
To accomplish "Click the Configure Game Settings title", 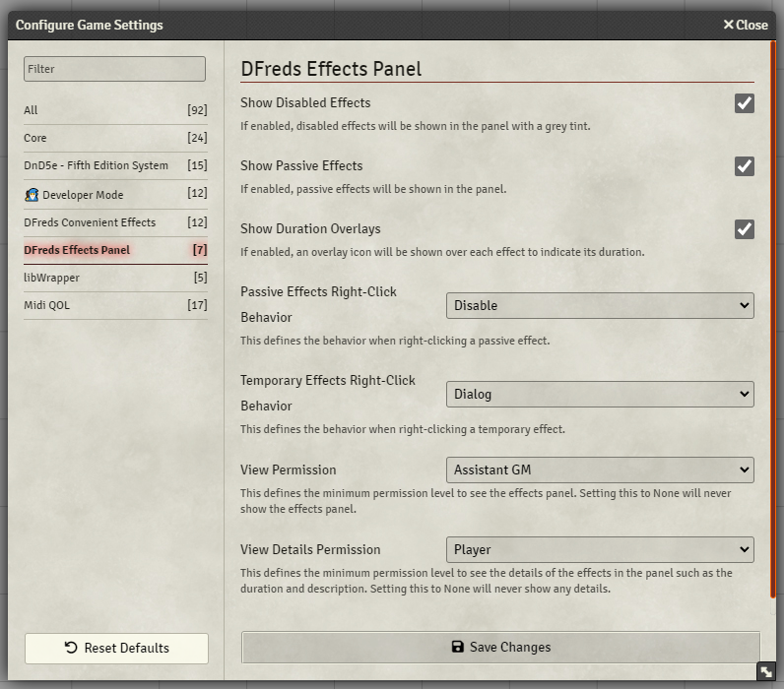I will pyautogui.click(x=89, y=25).
